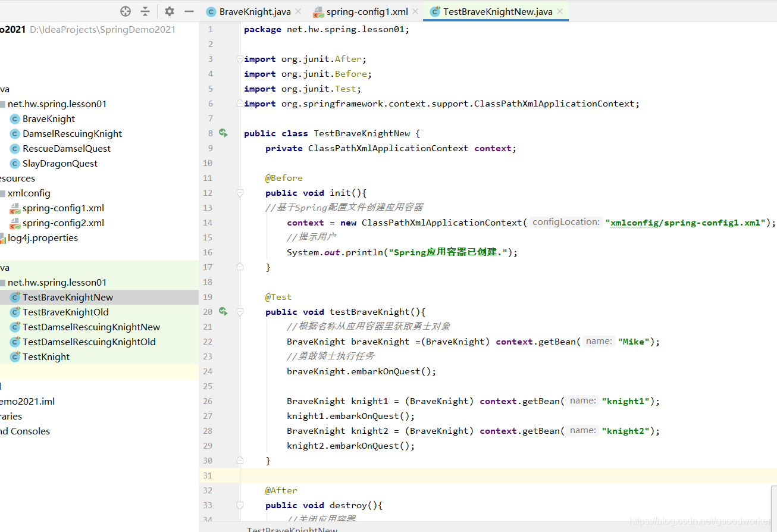Close the TestBraveKnightNew.java tab
The height and width of the screenshot is (532, 777).
coord(560,12)
